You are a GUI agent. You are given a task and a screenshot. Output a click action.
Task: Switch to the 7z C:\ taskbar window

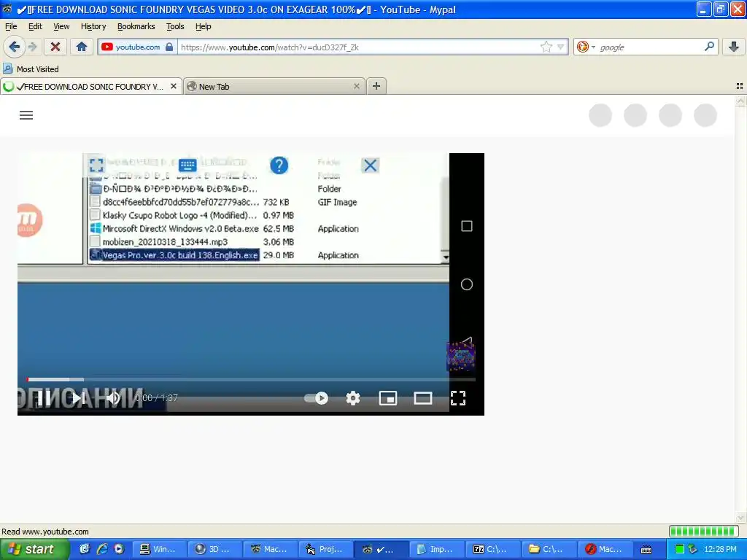(492, 549)
